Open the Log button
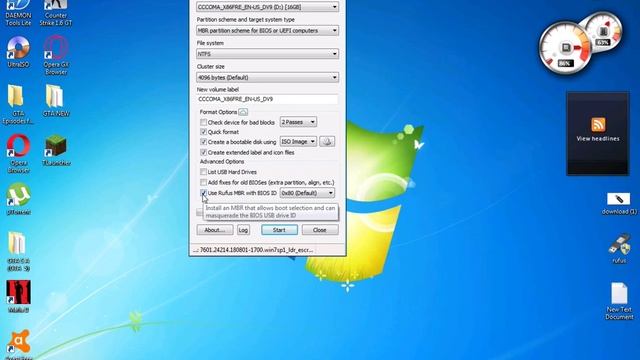This screenshot has height=360, width=640. (x=243, y=230)
